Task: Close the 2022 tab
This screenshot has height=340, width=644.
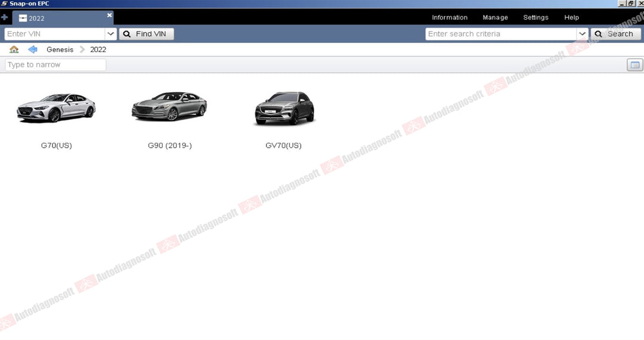Action: coord(109,15)
